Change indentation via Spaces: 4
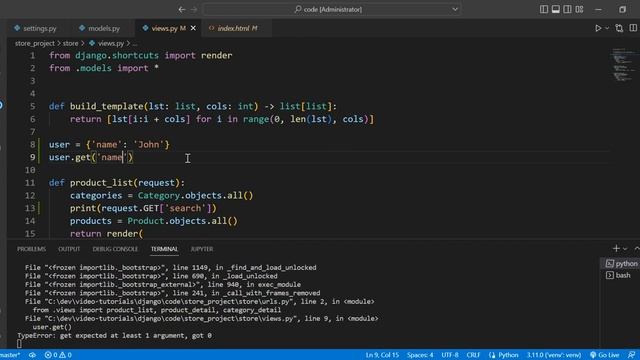Viewport: 640px width, 360px height. click(420, 355)
